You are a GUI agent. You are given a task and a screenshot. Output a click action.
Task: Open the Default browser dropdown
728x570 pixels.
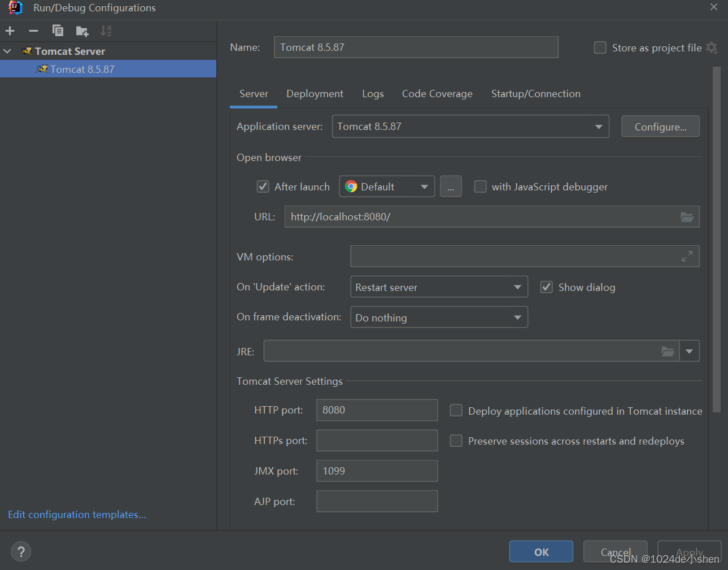point(387,187)
